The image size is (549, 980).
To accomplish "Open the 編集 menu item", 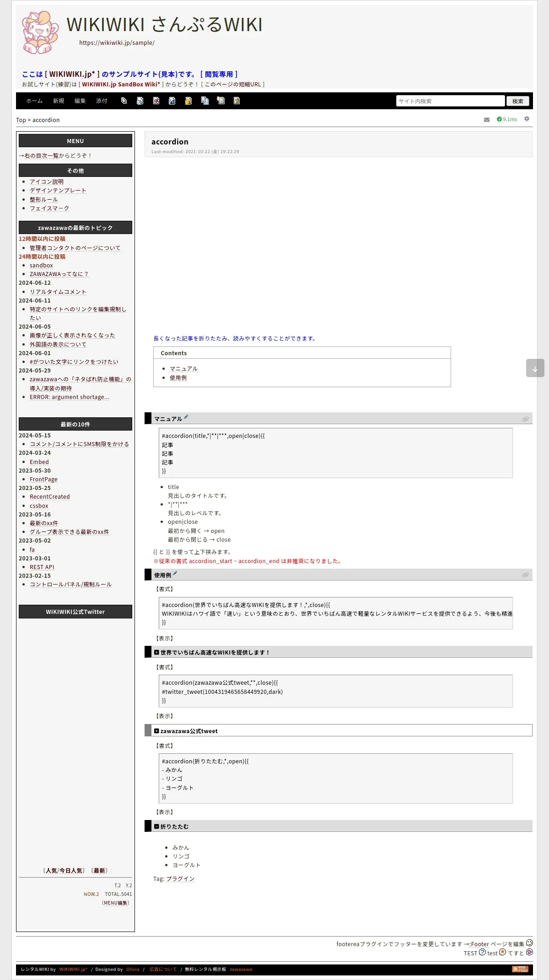I will pos(80,101).
